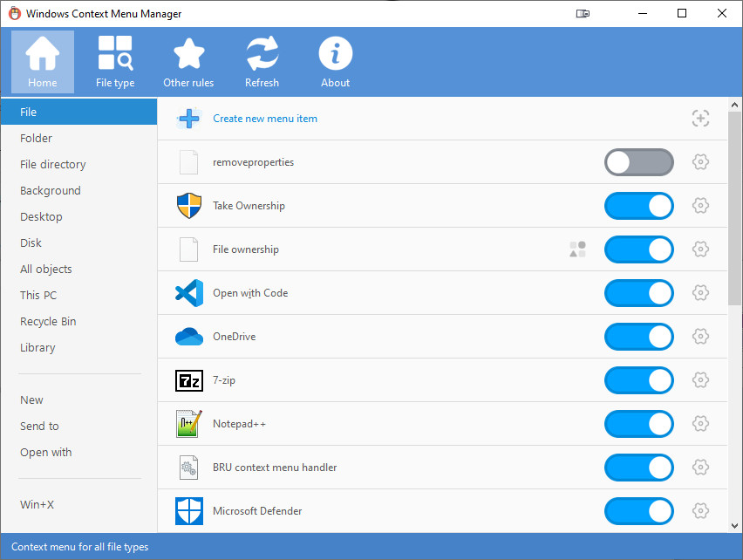Click the 7-zip logo icon
Viewport: 743px width, 560px height.
[189, 380]
